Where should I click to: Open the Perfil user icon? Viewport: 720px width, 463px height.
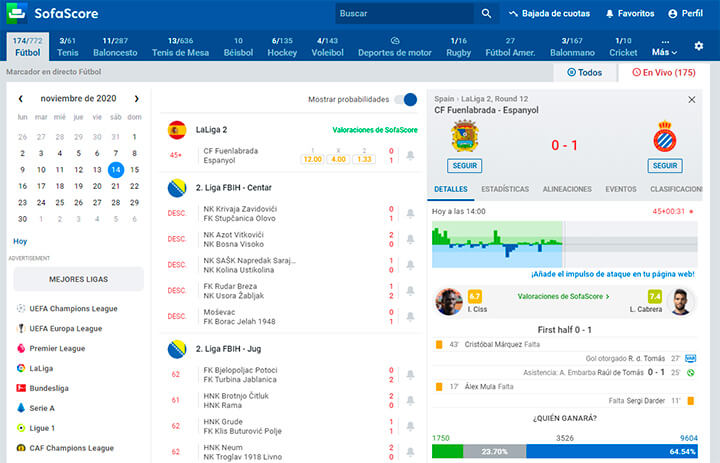(672, 14)
